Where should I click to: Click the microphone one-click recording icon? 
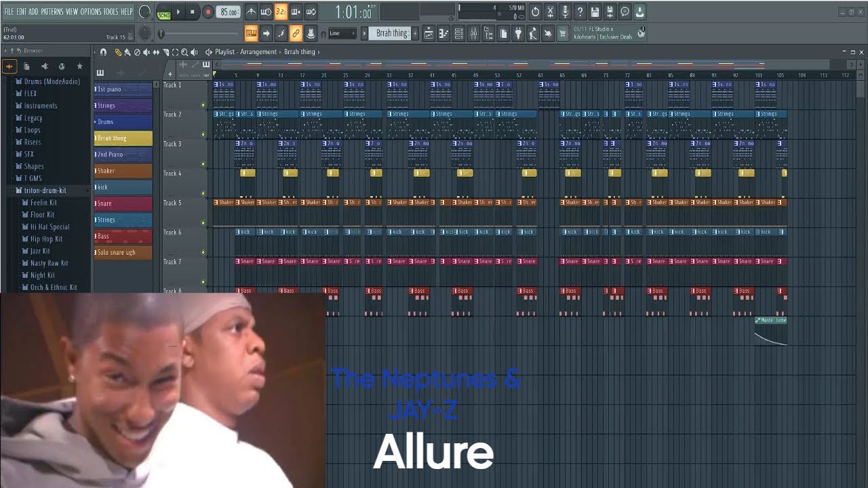pyautogui.click(x=565, y=12)
